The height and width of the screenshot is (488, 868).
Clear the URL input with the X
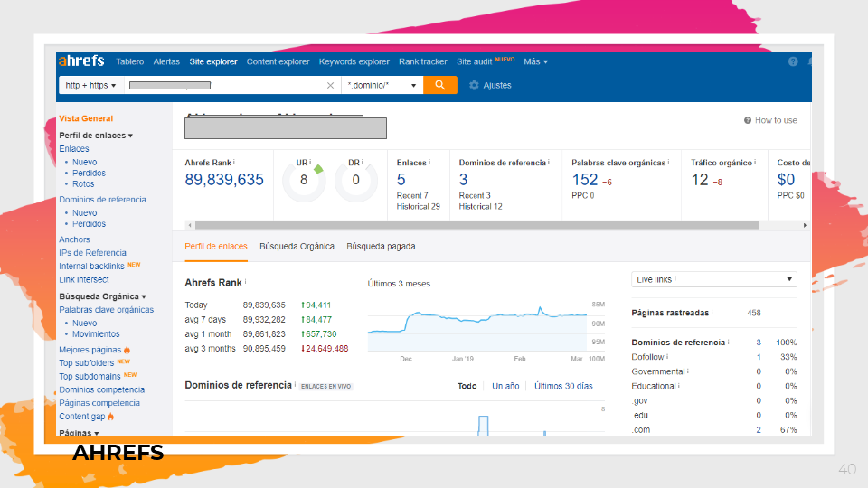click(331, 85)
